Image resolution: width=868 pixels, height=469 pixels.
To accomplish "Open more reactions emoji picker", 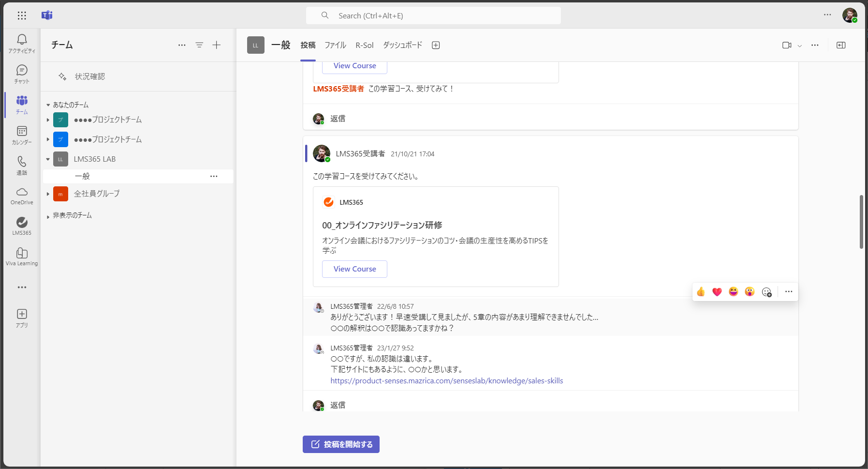I will pos(766,292).
